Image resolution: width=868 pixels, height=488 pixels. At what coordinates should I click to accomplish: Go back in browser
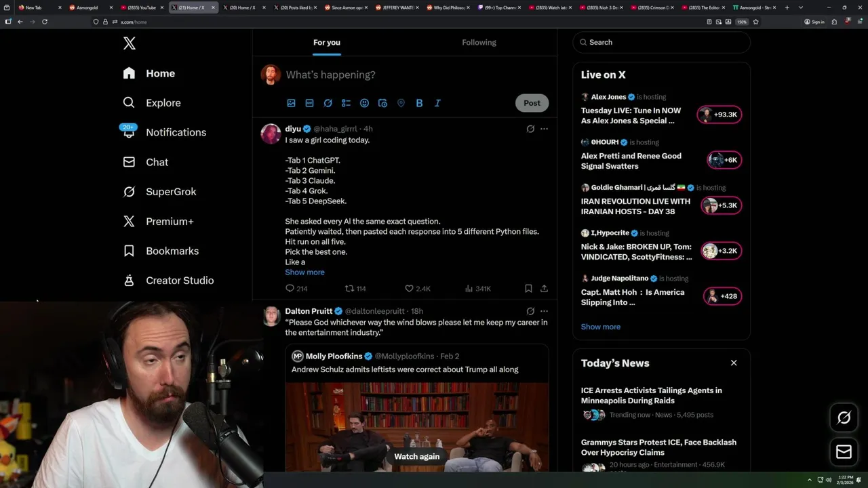[20, 22]
